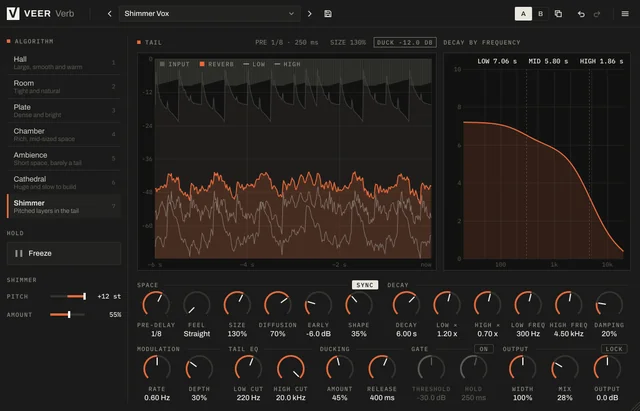Screen dimensions: 640x411
Task: Go to previous preset arrow
Action: point(109,13)
